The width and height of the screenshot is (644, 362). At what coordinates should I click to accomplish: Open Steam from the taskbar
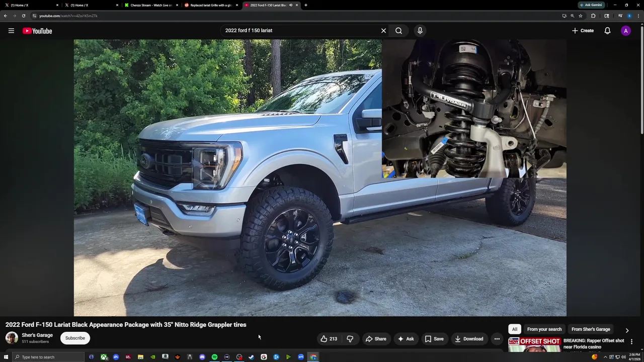point(252,357)
